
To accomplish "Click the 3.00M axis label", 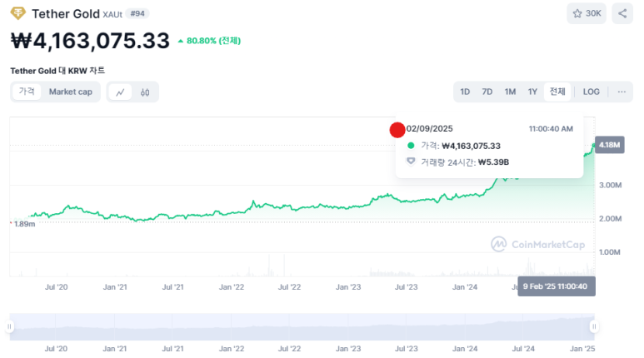I will click(611, 185).
